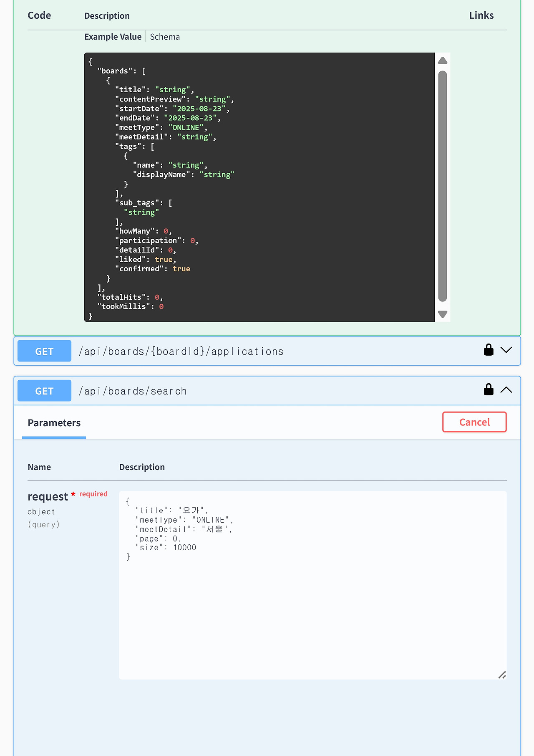
Task: Click the lock icon on the applications endpoint
Action: [489, 350]
